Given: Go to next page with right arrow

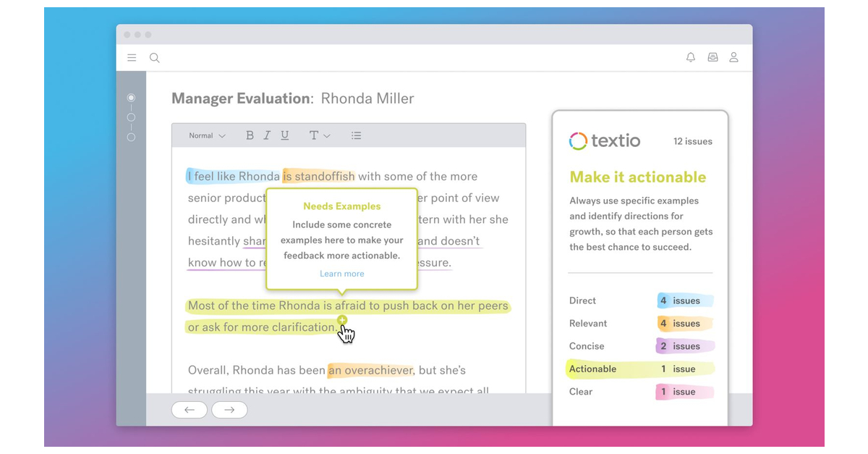Looking at the screenshot, I should coord(229,410).
